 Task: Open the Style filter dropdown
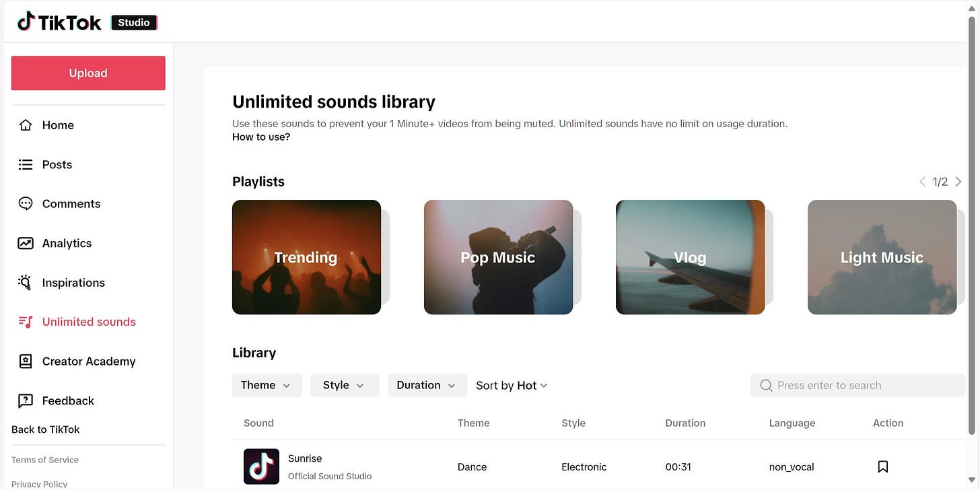[345, 385]
